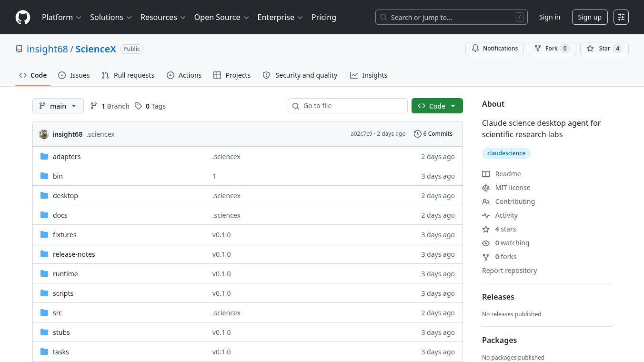This screenshot has height=362, width=644.
Task: Open fixtures commit message v0.1.0
Action: coord(221,235)
